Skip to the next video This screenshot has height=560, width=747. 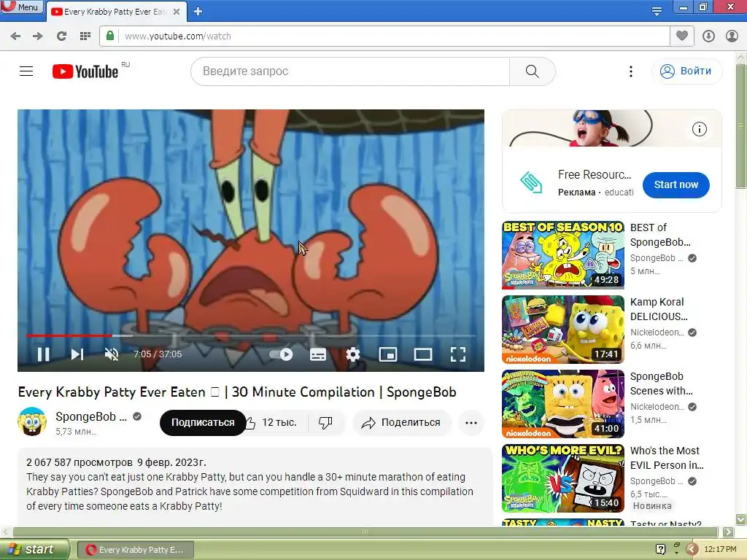pyautogui.click(x=77, y=354)
